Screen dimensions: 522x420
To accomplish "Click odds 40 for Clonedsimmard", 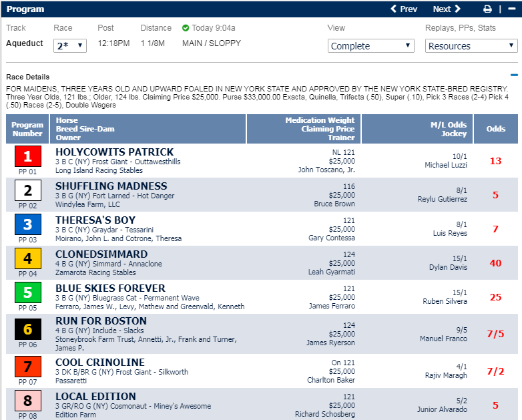I will point(495,263).
